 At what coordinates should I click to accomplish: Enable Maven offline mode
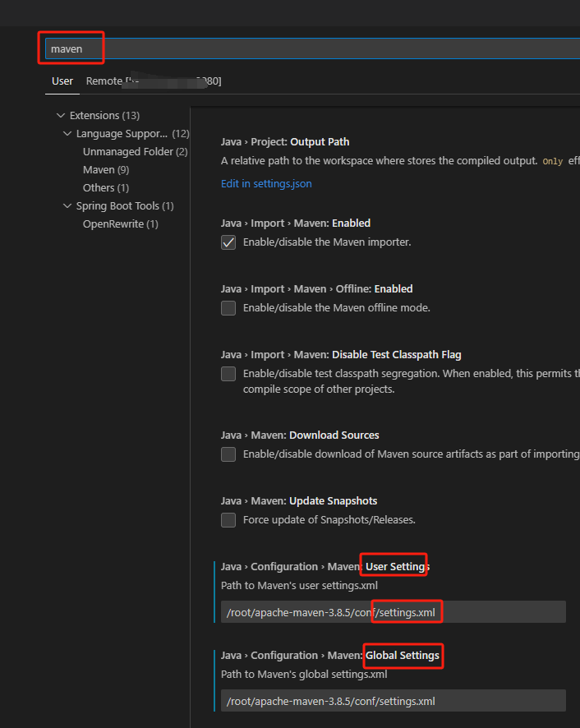228,307
